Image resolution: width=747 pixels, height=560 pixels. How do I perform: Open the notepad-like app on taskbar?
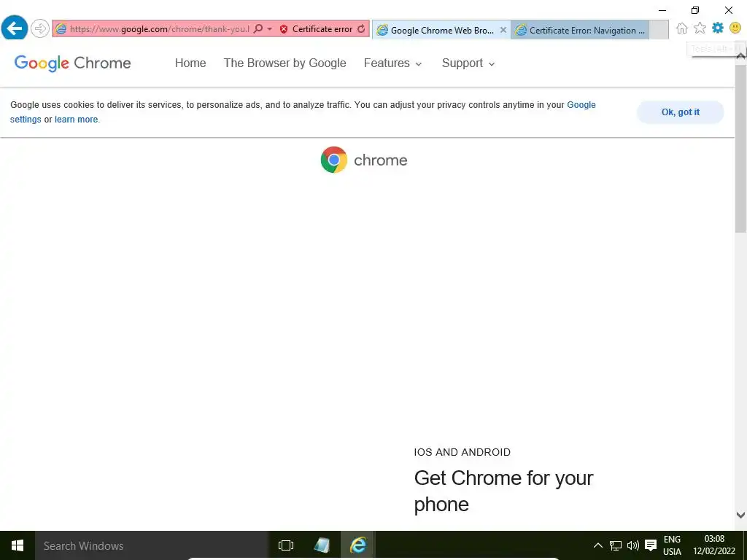(x=322, y=545)
